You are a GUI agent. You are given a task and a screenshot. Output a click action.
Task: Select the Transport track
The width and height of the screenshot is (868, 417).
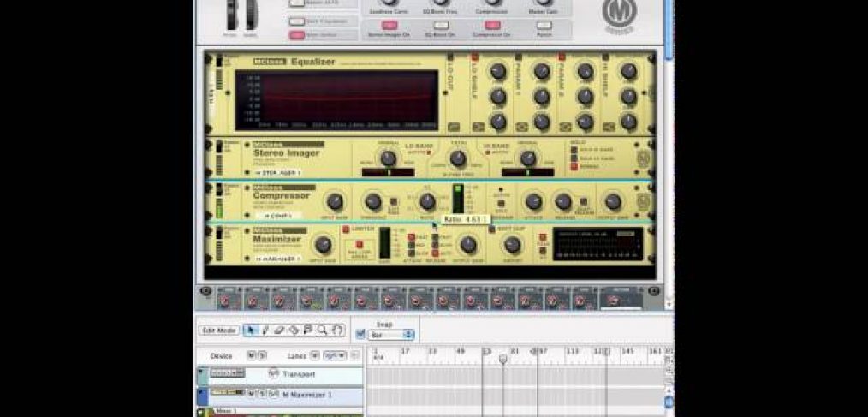click(x=280, y=374)
